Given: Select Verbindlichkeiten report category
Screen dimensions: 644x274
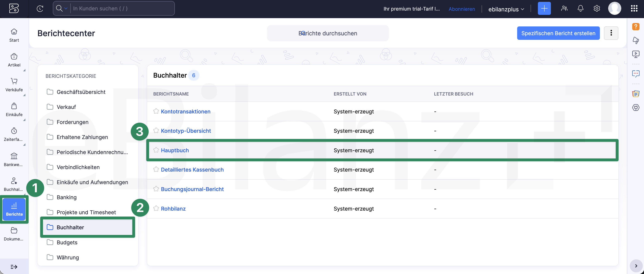Looking at the screenshot, I should click(x=87, y=167).
